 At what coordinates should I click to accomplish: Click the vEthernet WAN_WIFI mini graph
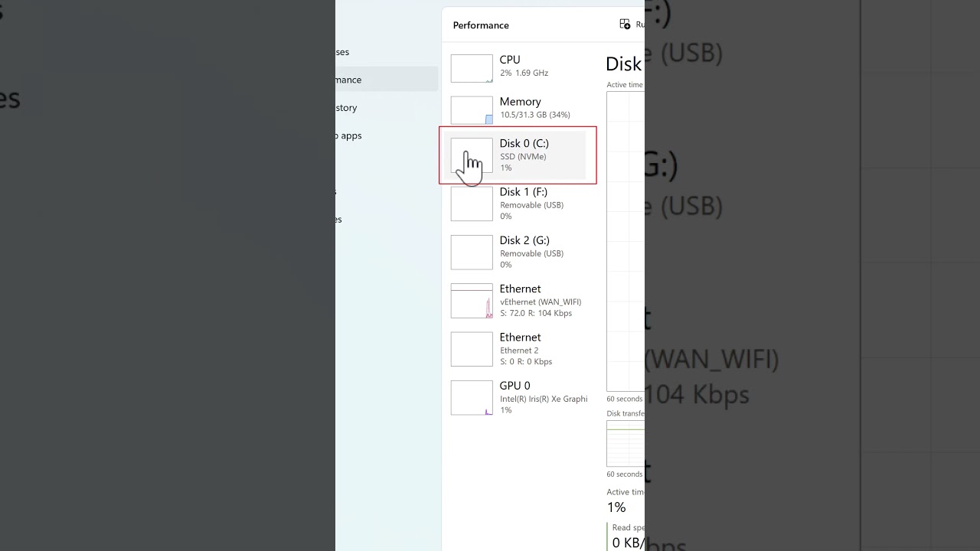click(x=472, y=301)
